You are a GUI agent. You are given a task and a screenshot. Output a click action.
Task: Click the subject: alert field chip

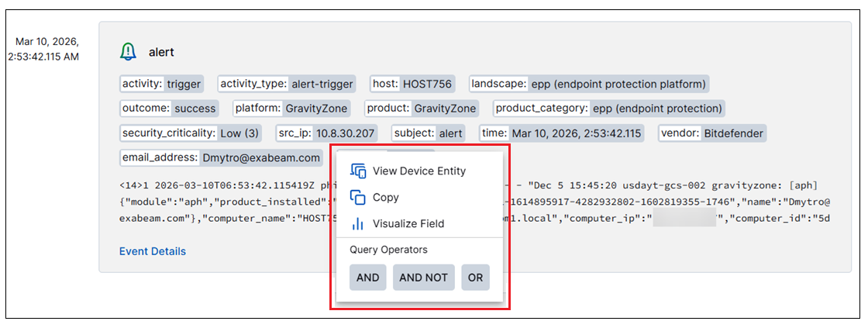coord(429,133)
